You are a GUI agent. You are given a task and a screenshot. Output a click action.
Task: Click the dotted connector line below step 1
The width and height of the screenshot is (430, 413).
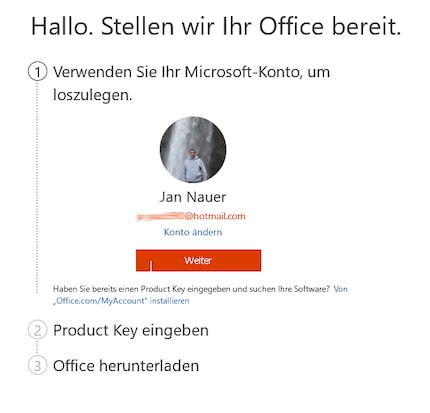coord(37,187)
